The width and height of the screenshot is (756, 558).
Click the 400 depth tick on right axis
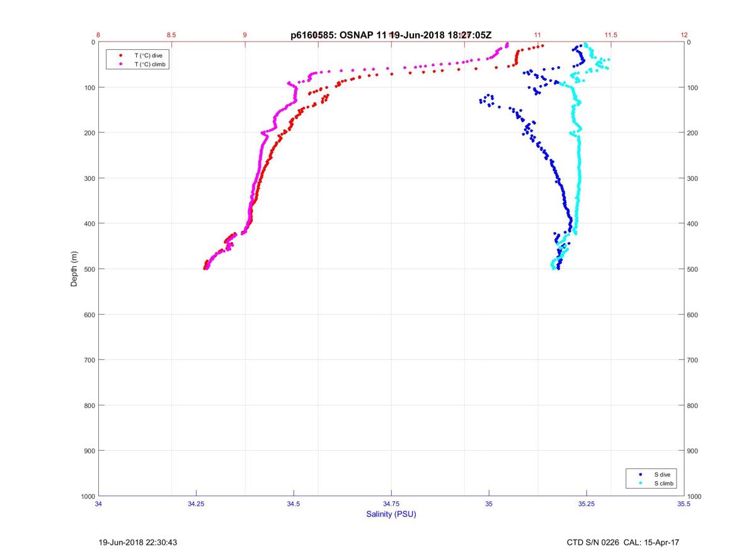(694, 224)
